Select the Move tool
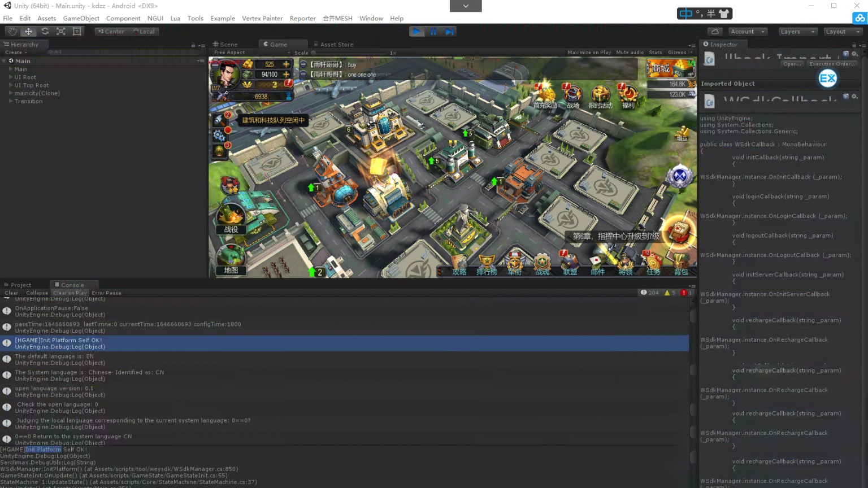Viewport: 868px width, 488px height. tap(28, 32)
